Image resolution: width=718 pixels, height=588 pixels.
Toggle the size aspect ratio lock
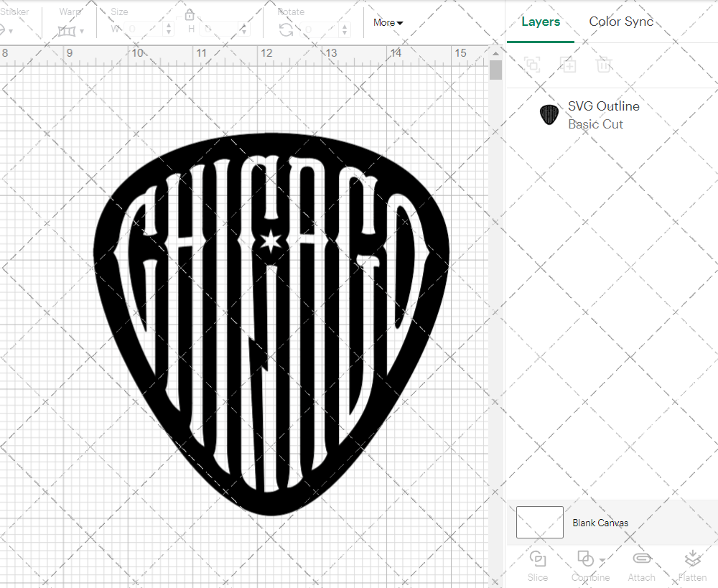pos(190,15)
